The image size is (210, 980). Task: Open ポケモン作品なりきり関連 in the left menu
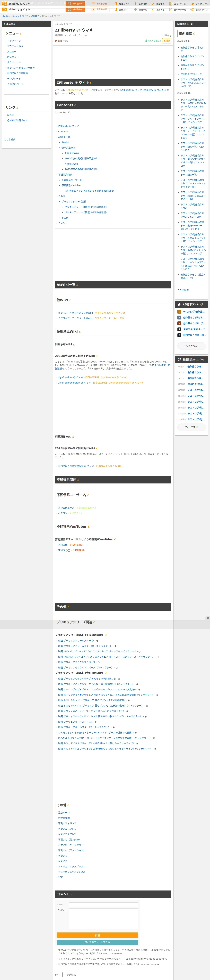(x=21, y=68)
